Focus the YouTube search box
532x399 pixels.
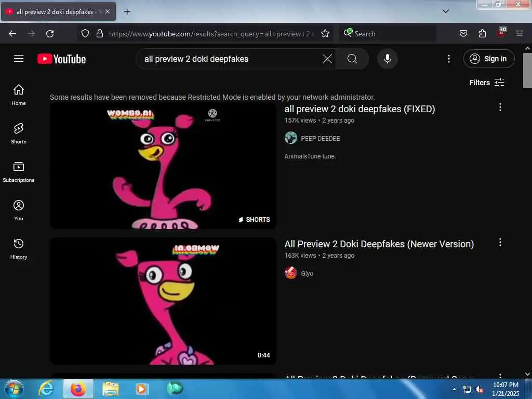coord(231,59)
